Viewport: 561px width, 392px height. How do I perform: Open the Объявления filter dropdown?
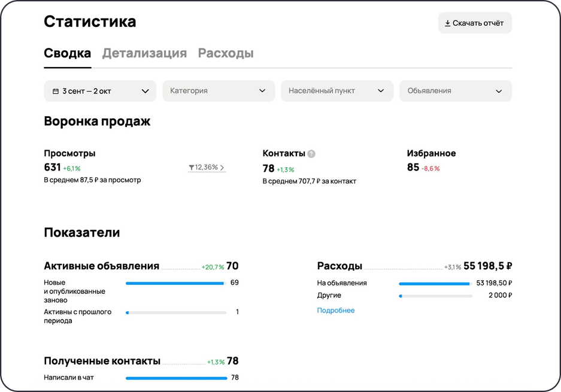455,90
